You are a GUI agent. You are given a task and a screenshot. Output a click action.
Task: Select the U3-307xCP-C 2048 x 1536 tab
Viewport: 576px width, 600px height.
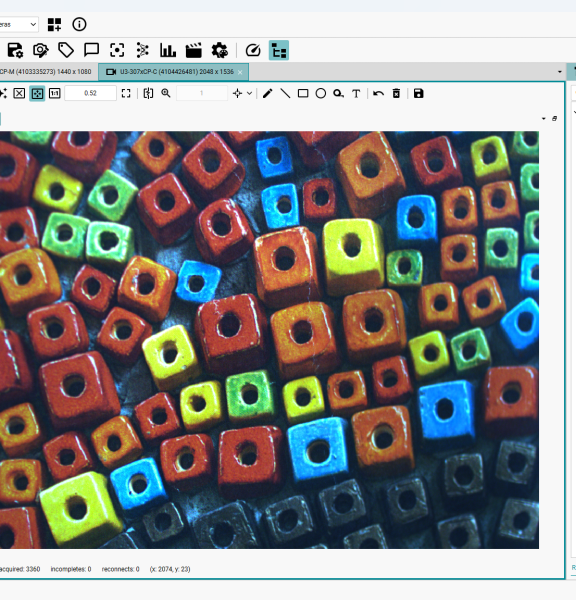tap(174, 72)
